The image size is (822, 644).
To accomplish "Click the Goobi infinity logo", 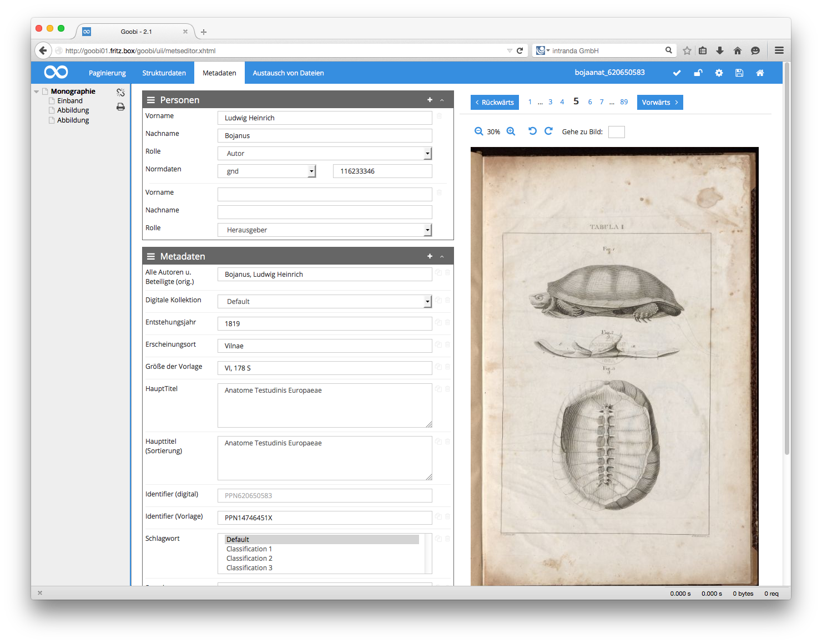I will [x=56, y=72].
